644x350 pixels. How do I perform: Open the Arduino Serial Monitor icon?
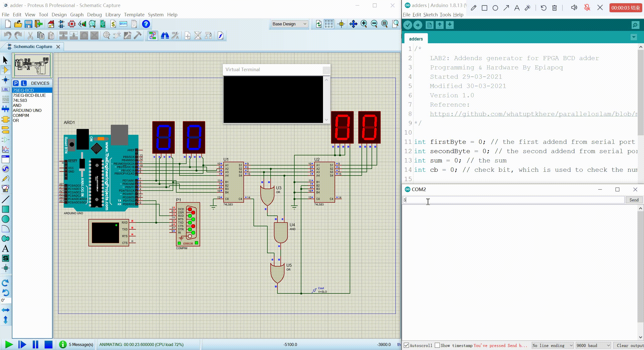coord(635,25)
